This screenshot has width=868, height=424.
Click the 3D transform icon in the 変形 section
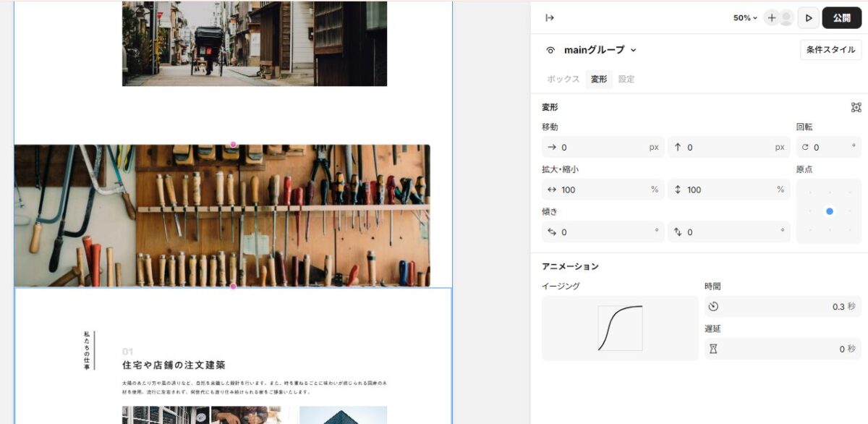pyautogui.click(x=856, y=107)
